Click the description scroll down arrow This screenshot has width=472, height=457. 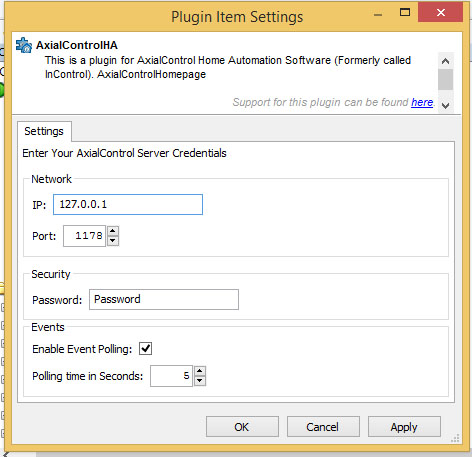445,106
